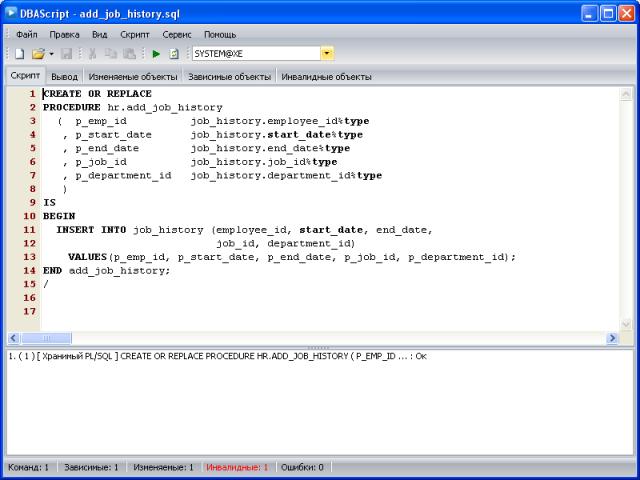Select the CREATE OR REPLACE PROCEDURE result line
640x480 pixels.
tap(217, 356)
